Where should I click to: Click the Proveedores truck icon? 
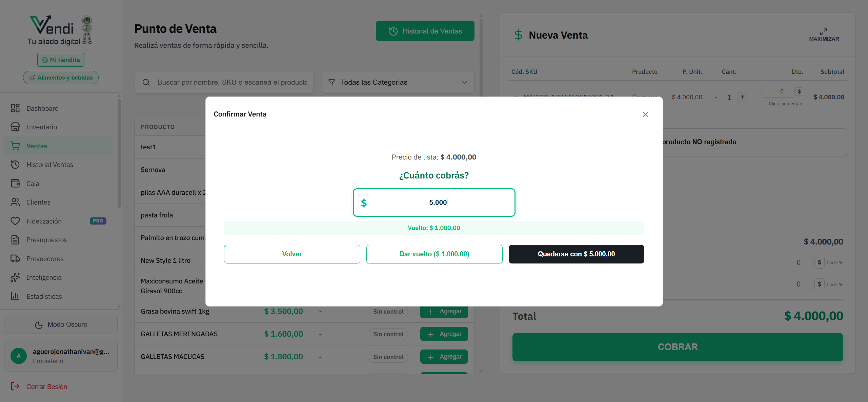tap(15, 259)
